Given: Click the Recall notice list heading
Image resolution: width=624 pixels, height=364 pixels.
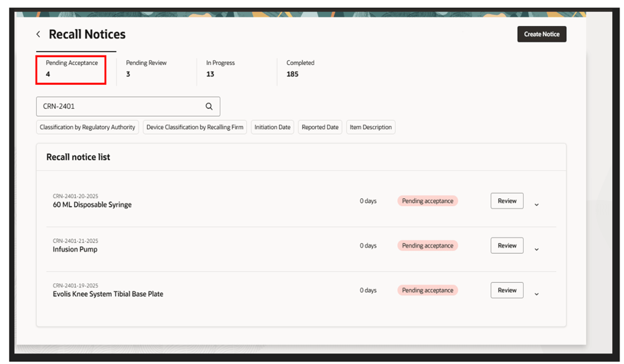Looking at the screenshot, I should [x=78, y=157].
